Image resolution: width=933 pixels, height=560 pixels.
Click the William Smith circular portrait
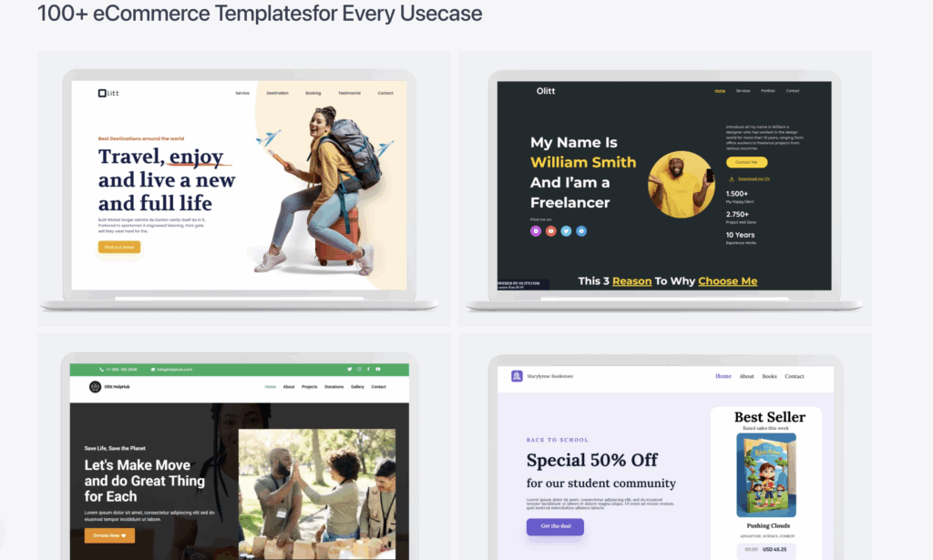(682, 184)
